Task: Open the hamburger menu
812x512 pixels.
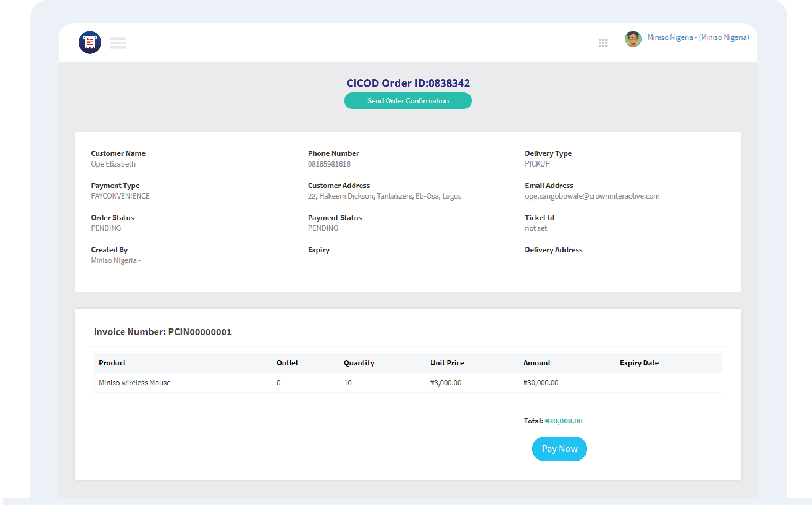Action: click(x=118, y=43)
